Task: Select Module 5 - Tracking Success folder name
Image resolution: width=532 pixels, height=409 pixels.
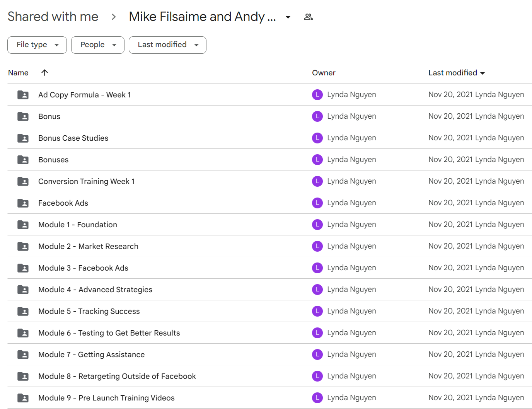Action: coord(89,311)
